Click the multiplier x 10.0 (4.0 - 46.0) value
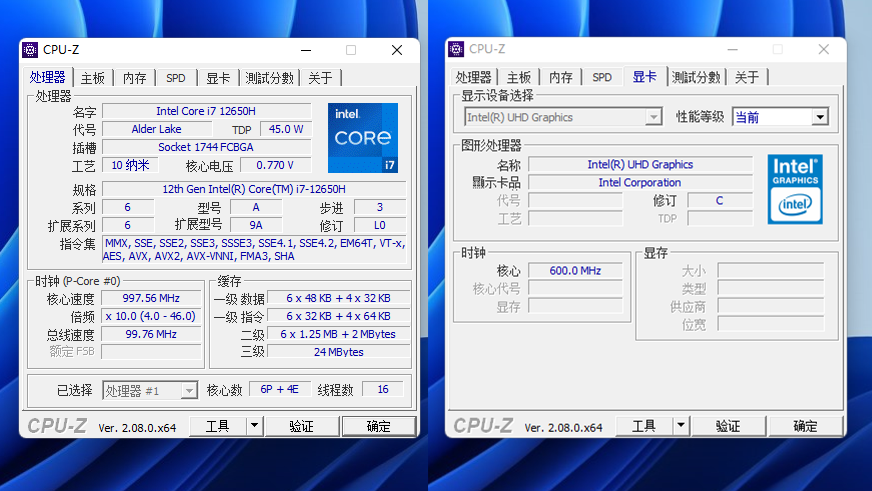Viewport: 872px width, 491px height. click(151, 316)
